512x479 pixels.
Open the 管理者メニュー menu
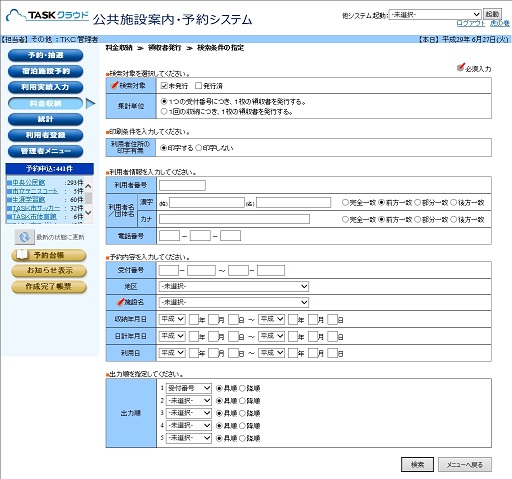[45, 151]
